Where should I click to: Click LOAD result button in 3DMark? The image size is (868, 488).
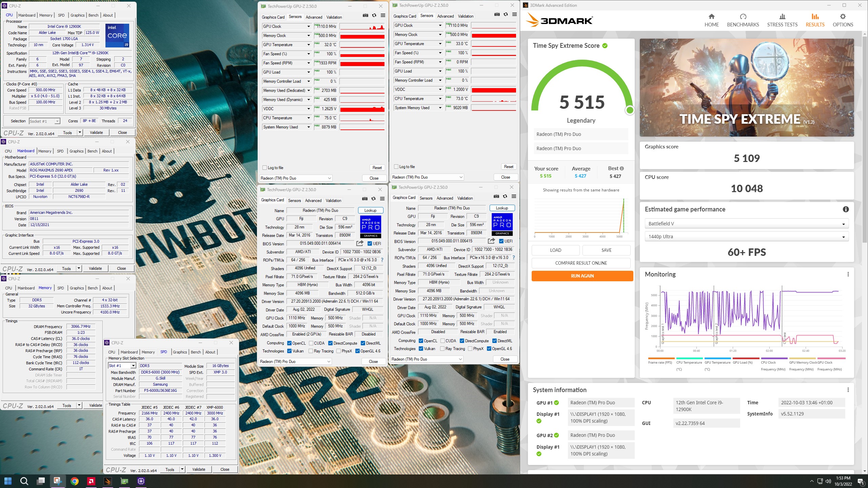click(x=555, y=250)
